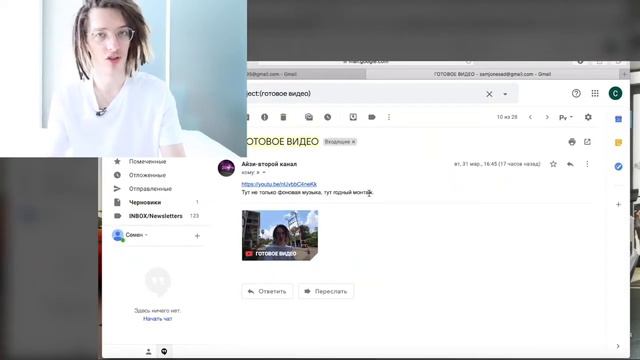Get add-ons plus icon
Image resolution: width=640 pixels, height=360 pixels.
pyautogui.click(x=618, y=204)
